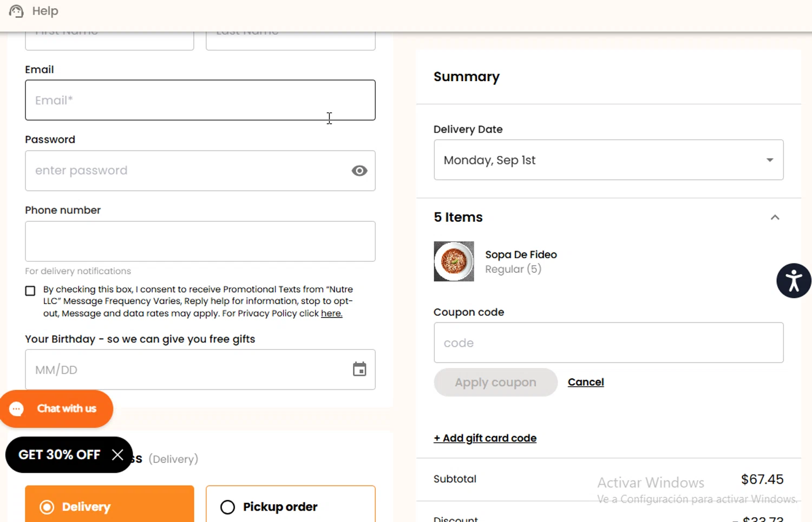
Task: Open the accessibility options widget
Action: 794,281
